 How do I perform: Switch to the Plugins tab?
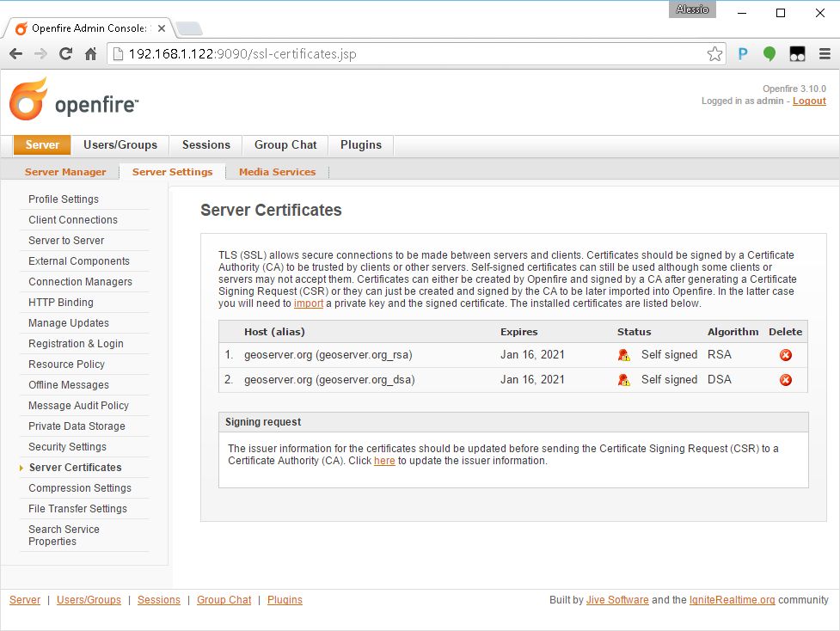click(x=360, y=144)
